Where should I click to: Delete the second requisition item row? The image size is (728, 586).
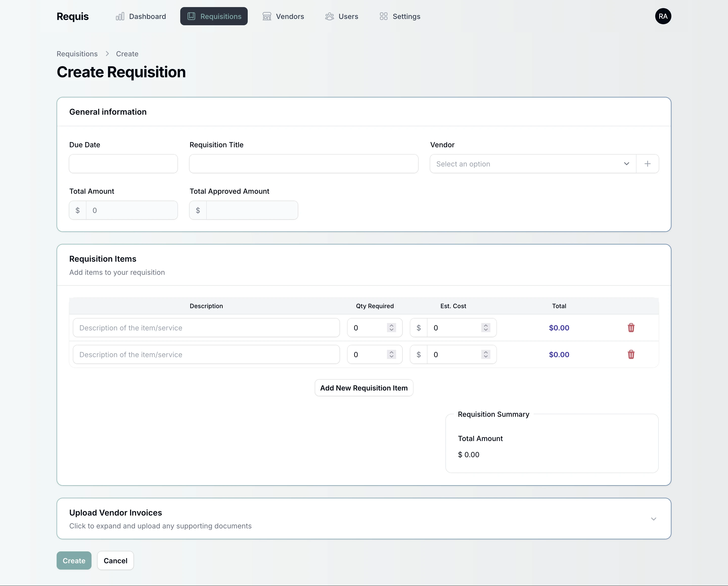click(631, 354)
